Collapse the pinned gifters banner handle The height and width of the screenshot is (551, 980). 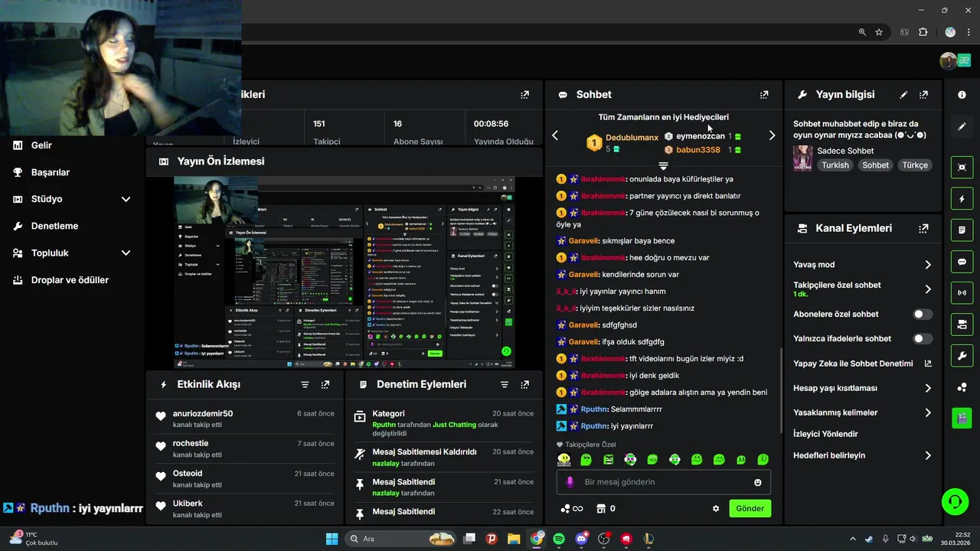(663, 166)
